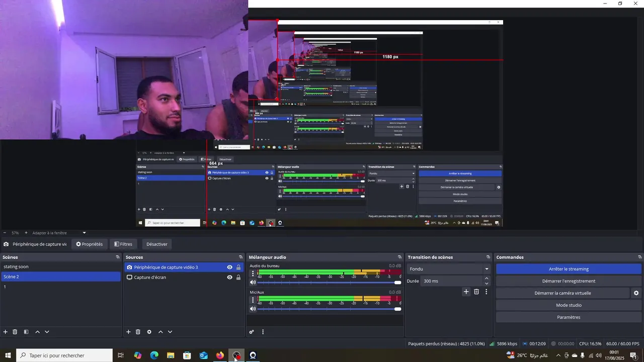The height and width of the screenshot is (362, 644).
Task: Move source up arrow in Sources panel
Action: (x=160, y=332)
